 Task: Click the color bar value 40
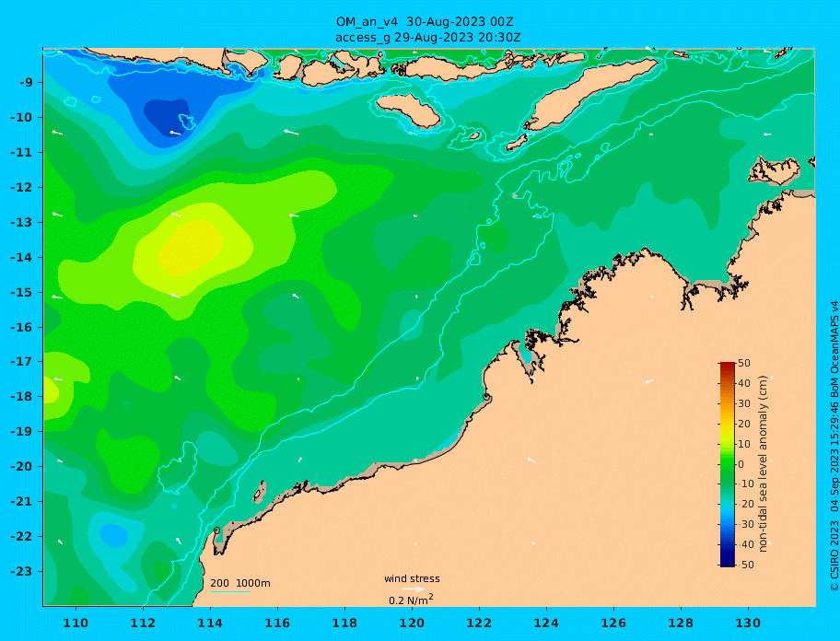pyautogui.click(x=744, y=383)
